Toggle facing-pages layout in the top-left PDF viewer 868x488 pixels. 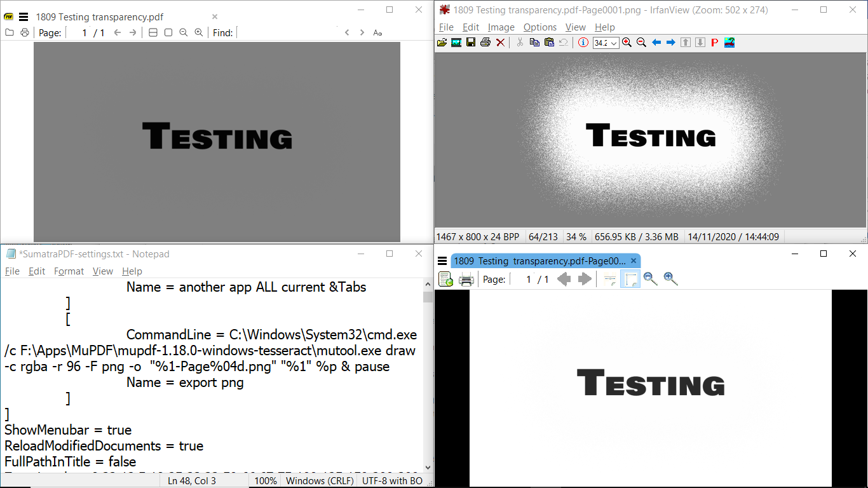coord(153,32)
